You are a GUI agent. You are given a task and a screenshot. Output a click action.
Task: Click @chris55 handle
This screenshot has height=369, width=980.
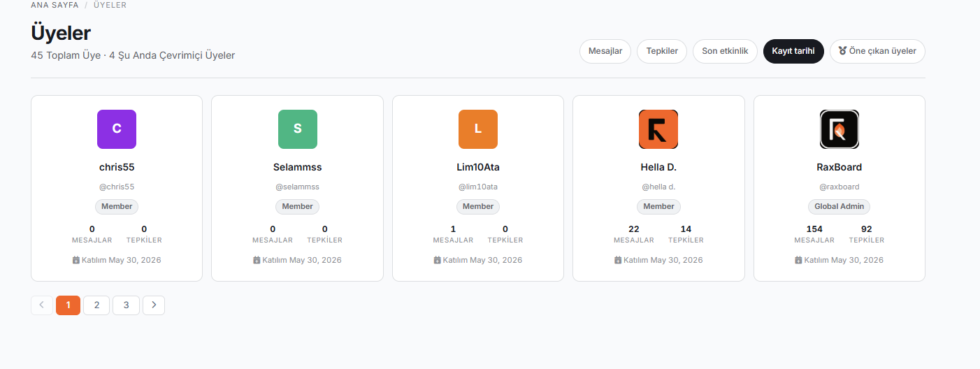117,187
